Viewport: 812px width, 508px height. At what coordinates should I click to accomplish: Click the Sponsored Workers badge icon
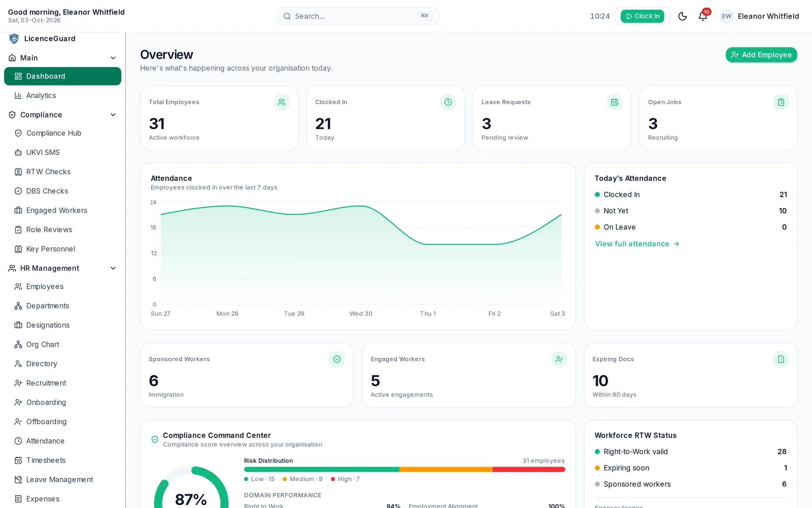click(337, 359)
